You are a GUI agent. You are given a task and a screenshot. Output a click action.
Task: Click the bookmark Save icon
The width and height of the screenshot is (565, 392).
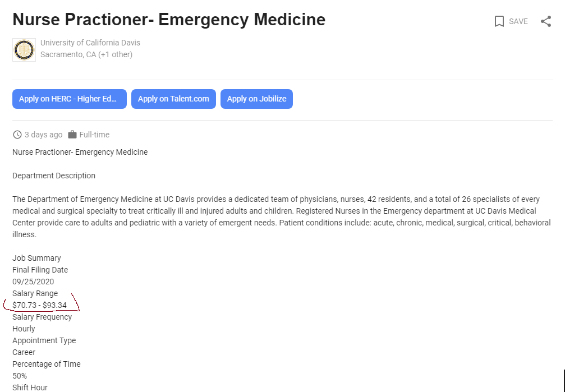click(499, 21)
